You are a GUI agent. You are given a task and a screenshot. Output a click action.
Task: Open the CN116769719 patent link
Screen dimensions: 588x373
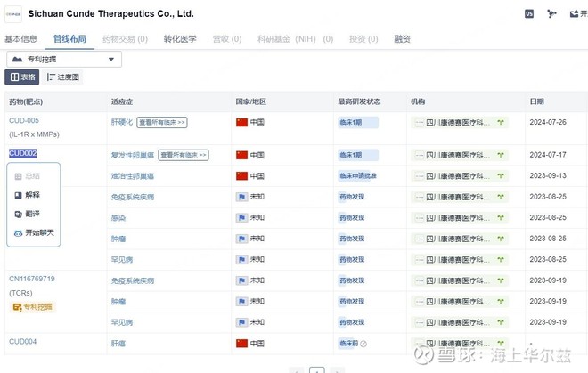tap(32, 279)
